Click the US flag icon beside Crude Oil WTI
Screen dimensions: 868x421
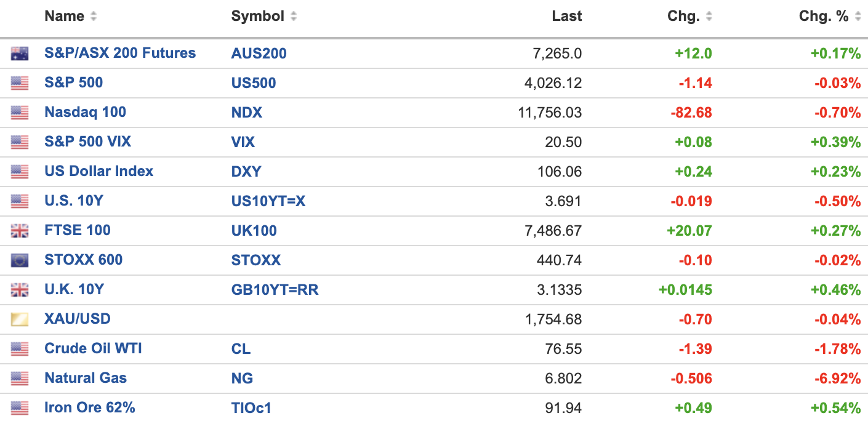(x=20, y=349)
